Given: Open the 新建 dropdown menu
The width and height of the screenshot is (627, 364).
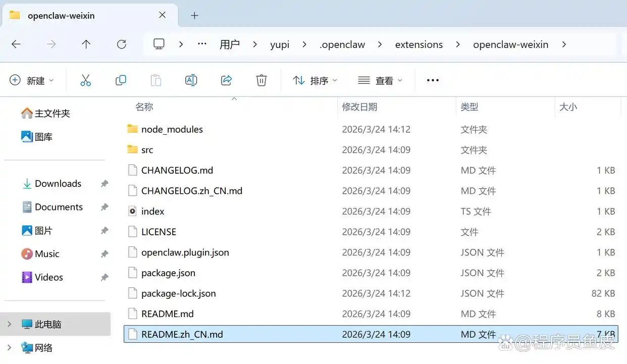Looking at the screenshot, I should tap(32, 80).
